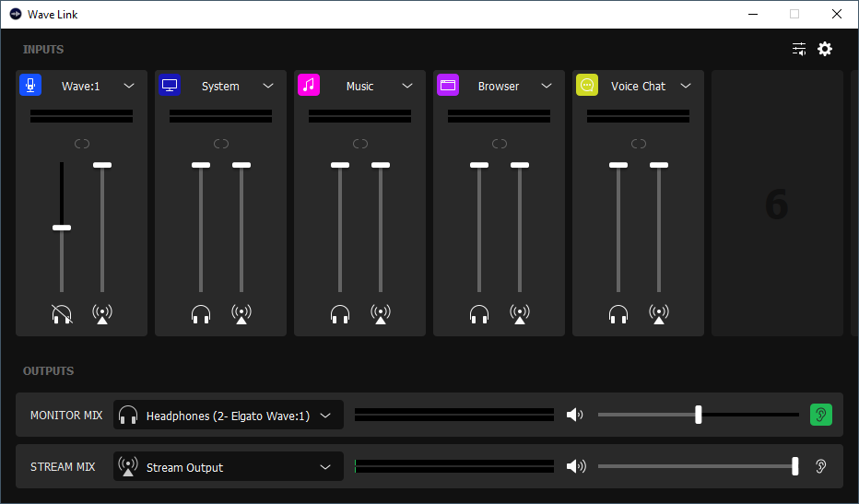Click the INPUTS section heading

click(x=43, y=50)
